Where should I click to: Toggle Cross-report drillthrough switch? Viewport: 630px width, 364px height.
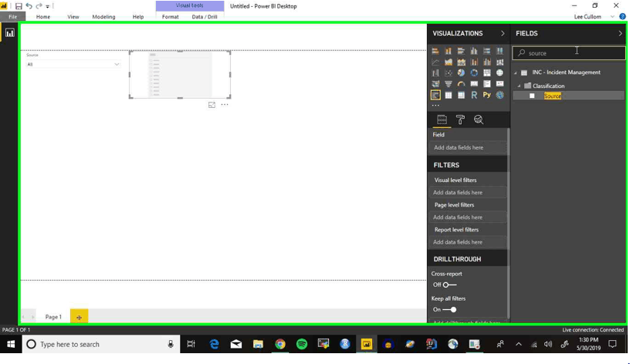point(449,285)
